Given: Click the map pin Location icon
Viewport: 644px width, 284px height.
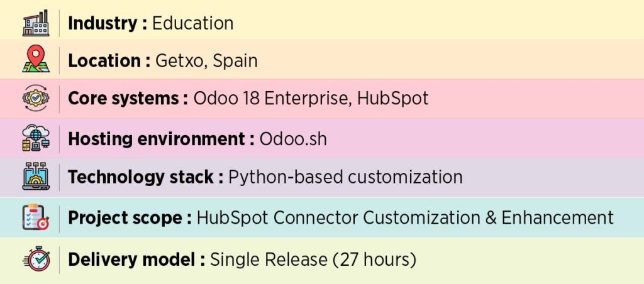Looking at the screenshot, I should point(36,60).
